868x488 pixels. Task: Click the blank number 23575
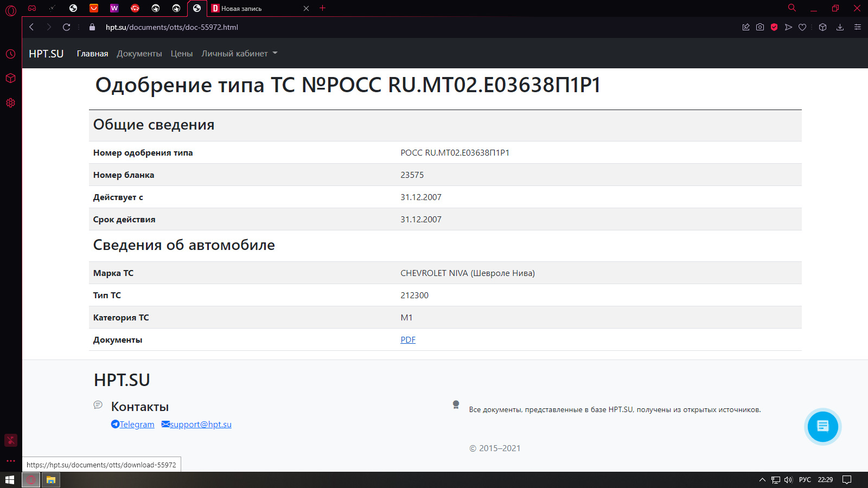[412, 175]
